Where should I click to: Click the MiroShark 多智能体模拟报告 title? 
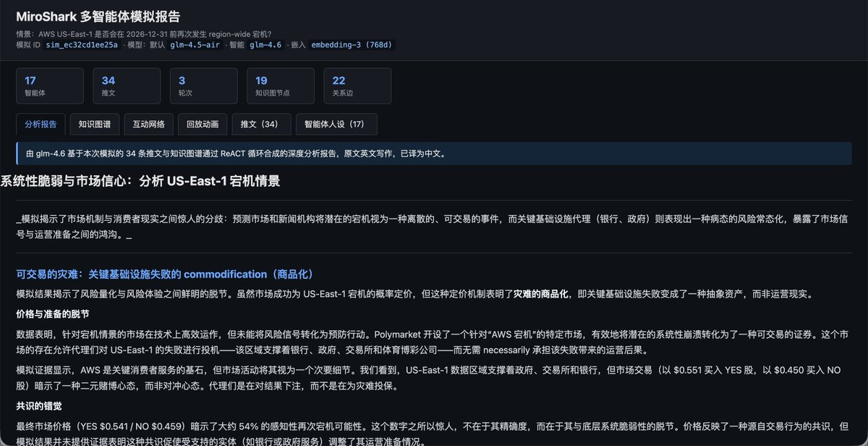(x=98, y=16)
